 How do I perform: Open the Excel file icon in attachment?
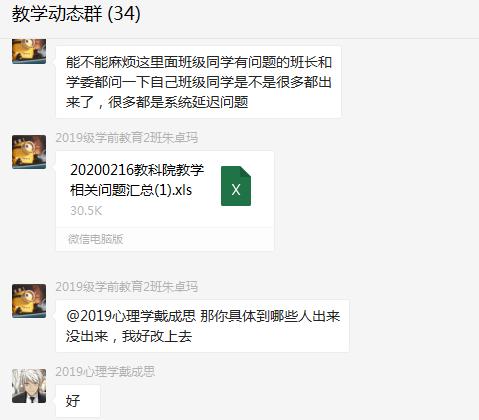coord(236,186)
